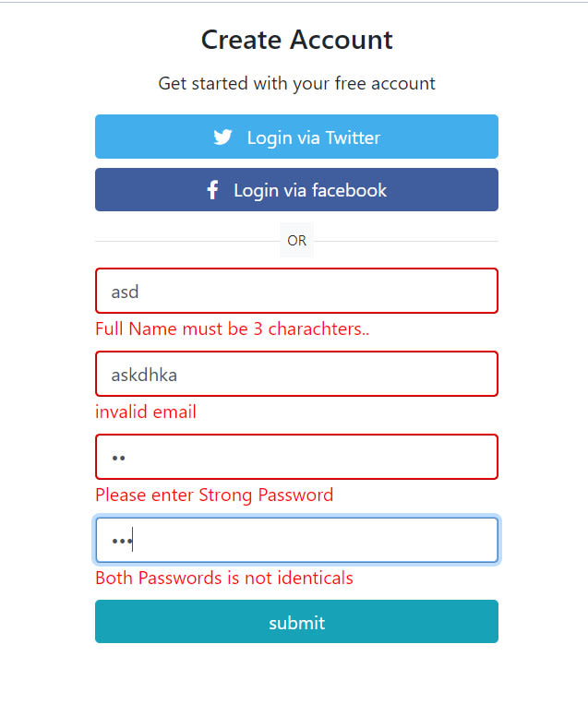Submit the account creation form
The image size is (588, 704).
(x=296, y=622)
